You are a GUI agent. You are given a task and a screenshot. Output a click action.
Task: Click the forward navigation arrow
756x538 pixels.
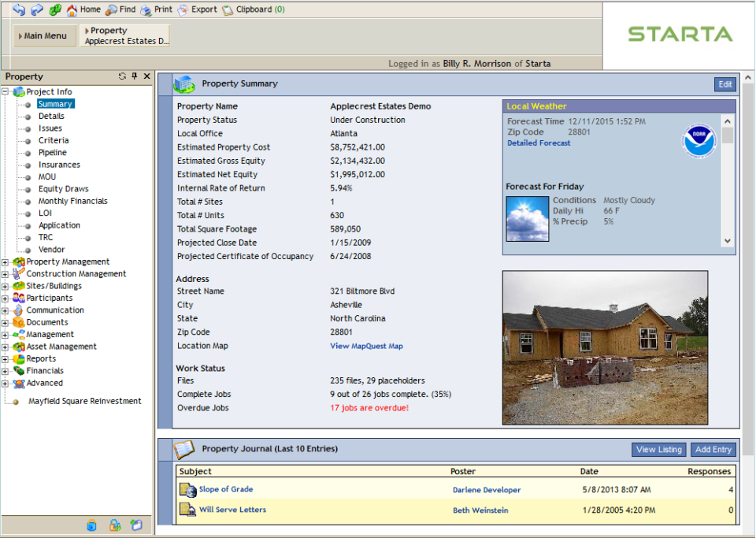click(x=36, y=9)
